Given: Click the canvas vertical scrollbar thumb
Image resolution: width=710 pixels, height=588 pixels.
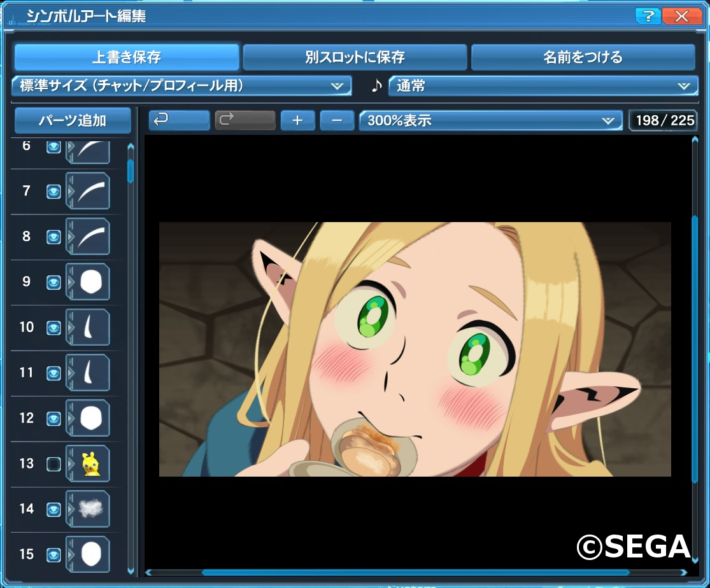Looking at the screenshot, I should coord(695,349).
